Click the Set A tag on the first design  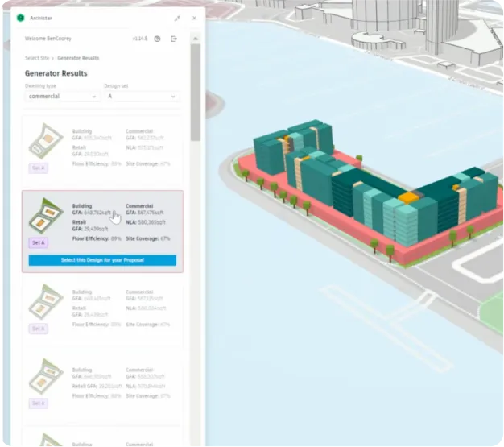pos(39,168)
